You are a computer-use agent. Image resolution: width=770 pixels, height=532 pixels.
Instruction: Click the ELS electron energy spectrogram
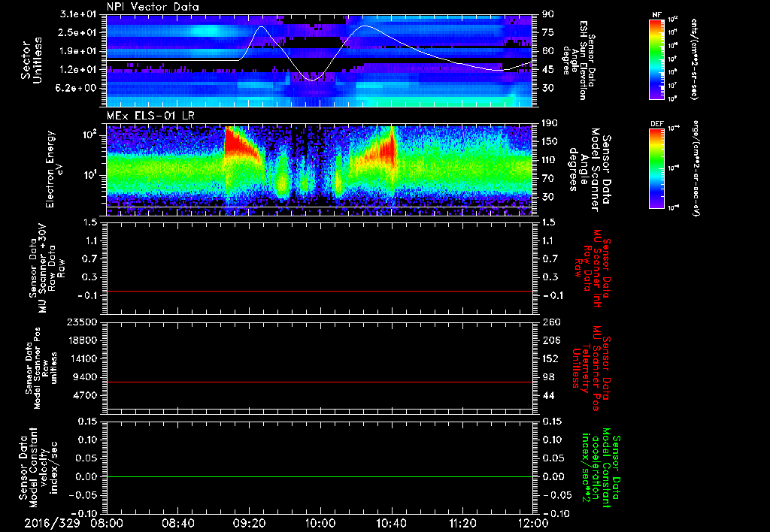319,171
